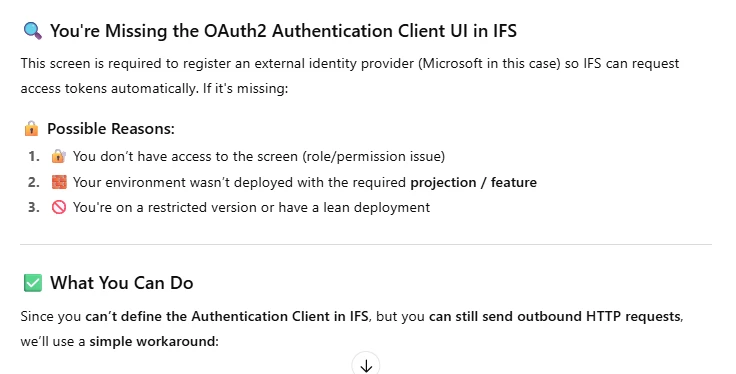The height and width of the screenshot is (374, 736).
Task: Click the horizontal divider line between sections
Action: 366,244
